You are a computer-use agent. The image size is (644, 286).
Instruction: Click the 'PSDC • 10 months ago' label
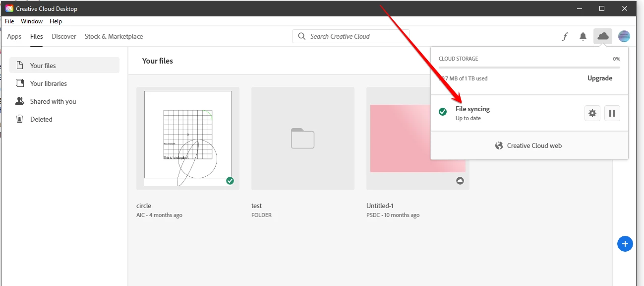coord(393,215)
